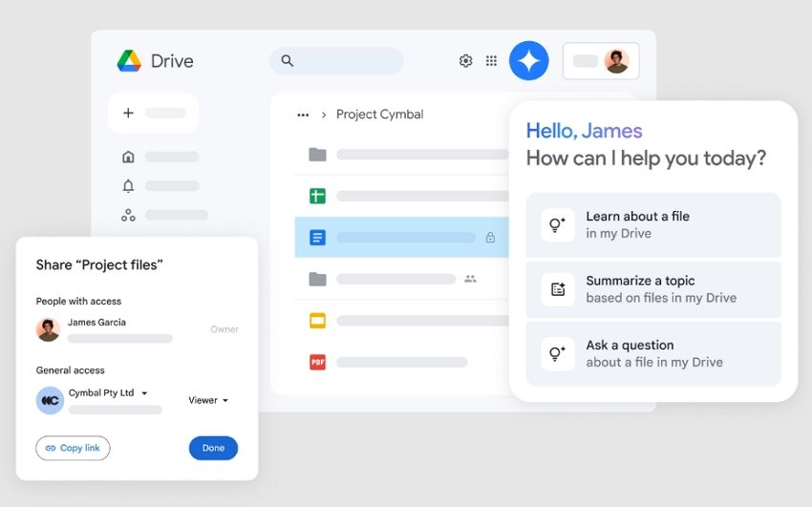Click into the Drive search field

(x=336, y=61)
